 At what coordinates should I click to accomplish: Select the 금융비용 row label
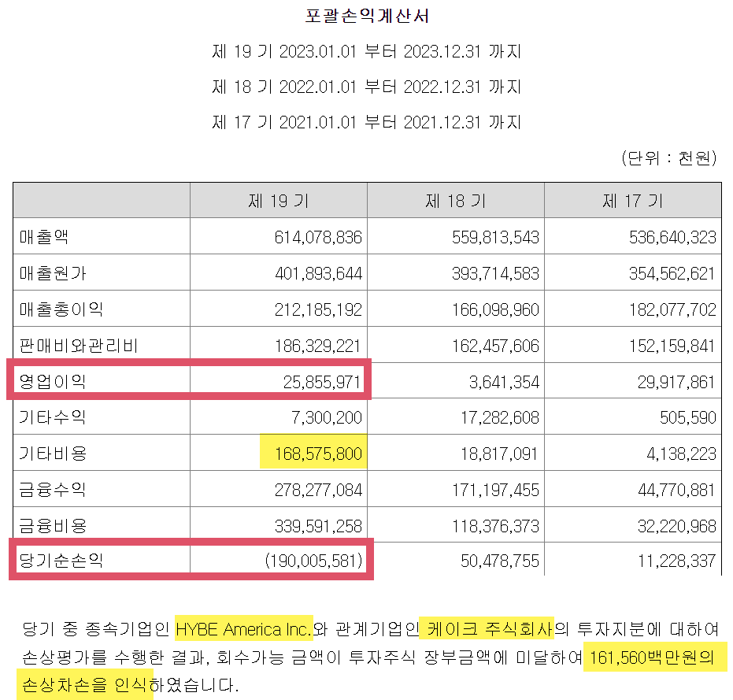pyautogui.click(x=53, y=526)
